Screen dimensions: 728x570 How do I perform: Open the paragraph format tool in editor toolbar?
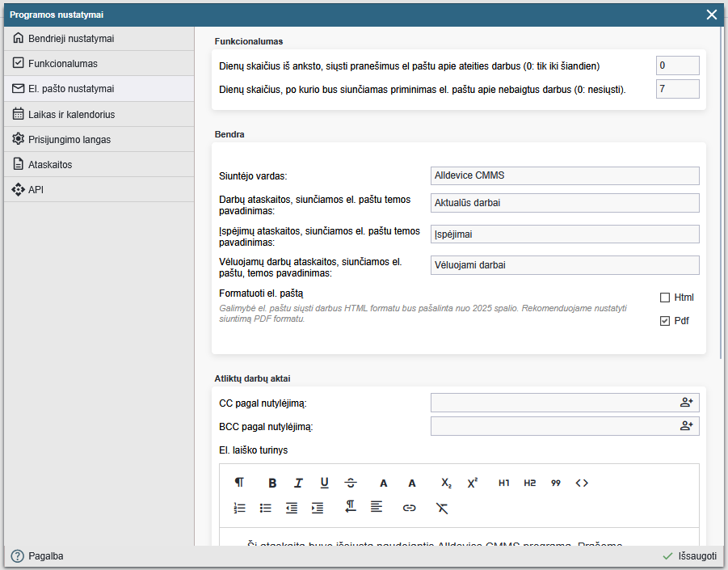pos(239,483)
